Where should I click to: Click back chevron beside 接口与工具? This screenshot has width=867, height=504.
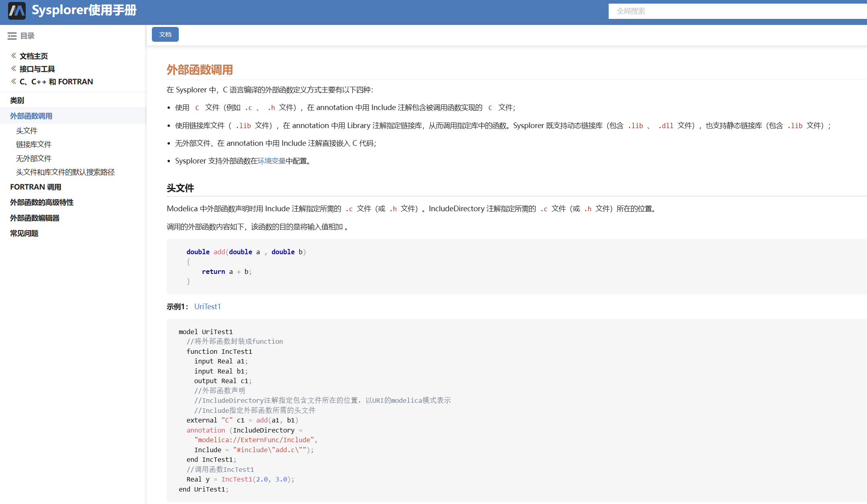[14, 69]
